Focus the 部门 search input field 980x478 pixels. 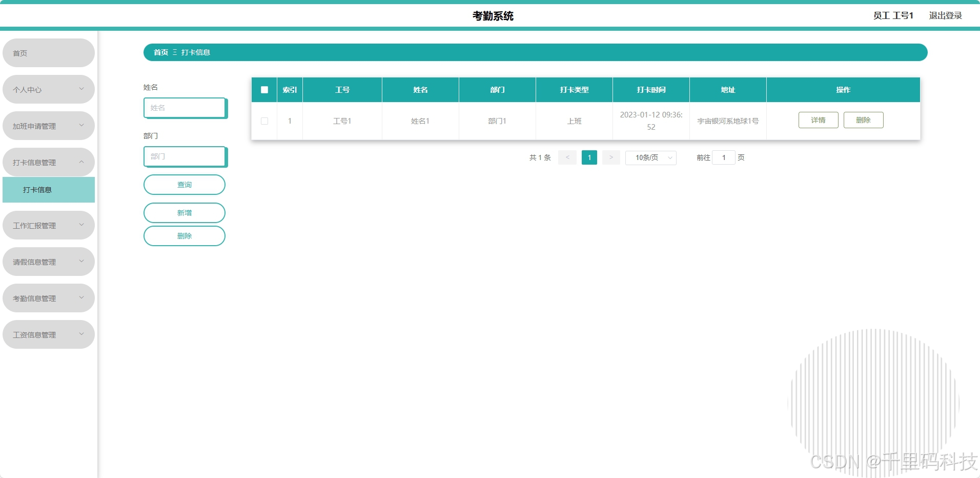[x=185, y=156]
